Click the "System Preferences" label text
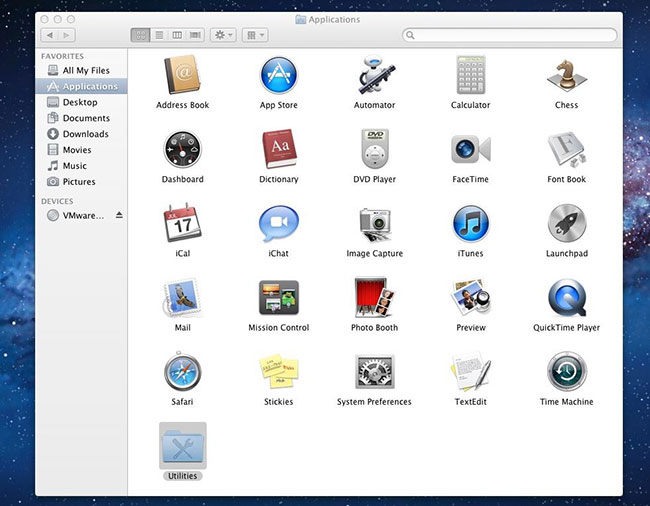650x506 pixels. pyautogui.click(x=374, y=402)
